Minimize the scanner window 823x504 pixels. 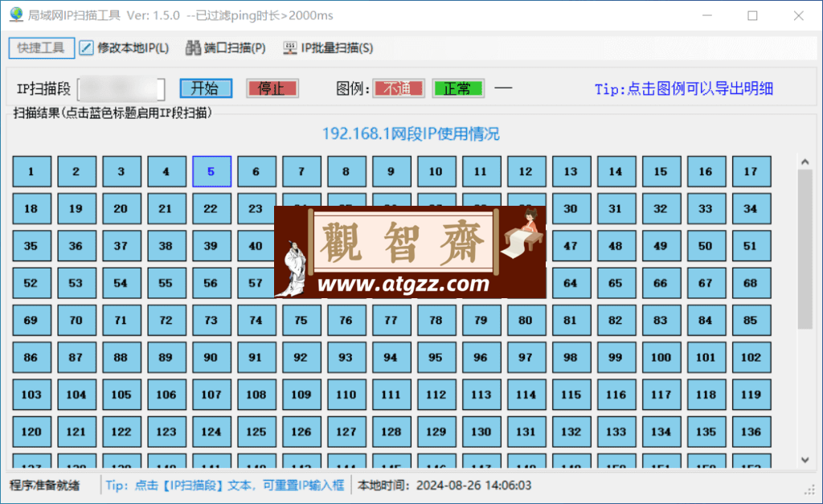(707, 15)
